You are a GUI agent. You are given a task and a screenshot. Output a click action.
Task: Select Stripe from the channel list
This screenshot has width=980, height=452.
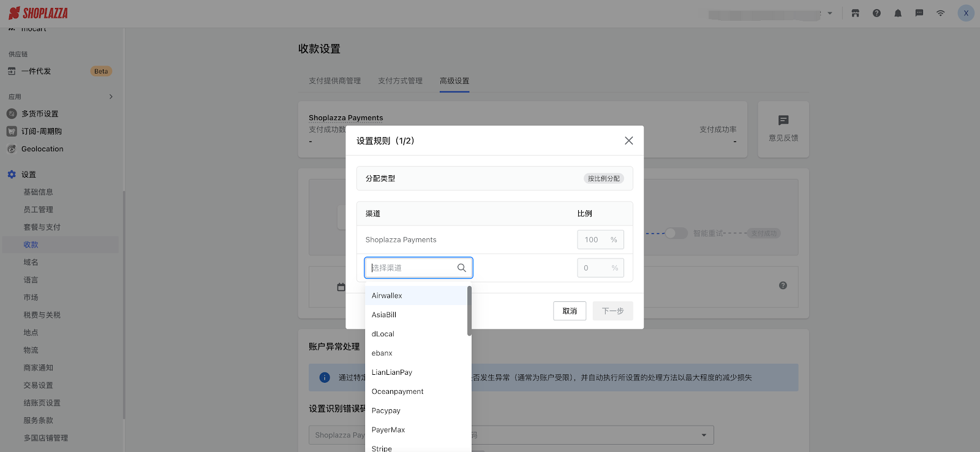[x=417, y=447]
